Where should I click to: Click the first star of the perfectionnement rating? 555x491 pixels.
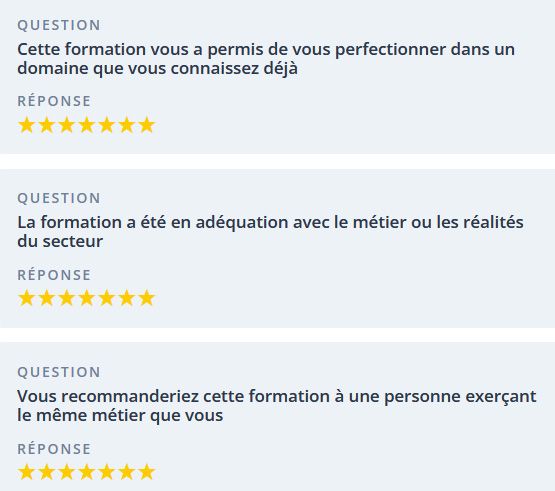coord(26,125)
